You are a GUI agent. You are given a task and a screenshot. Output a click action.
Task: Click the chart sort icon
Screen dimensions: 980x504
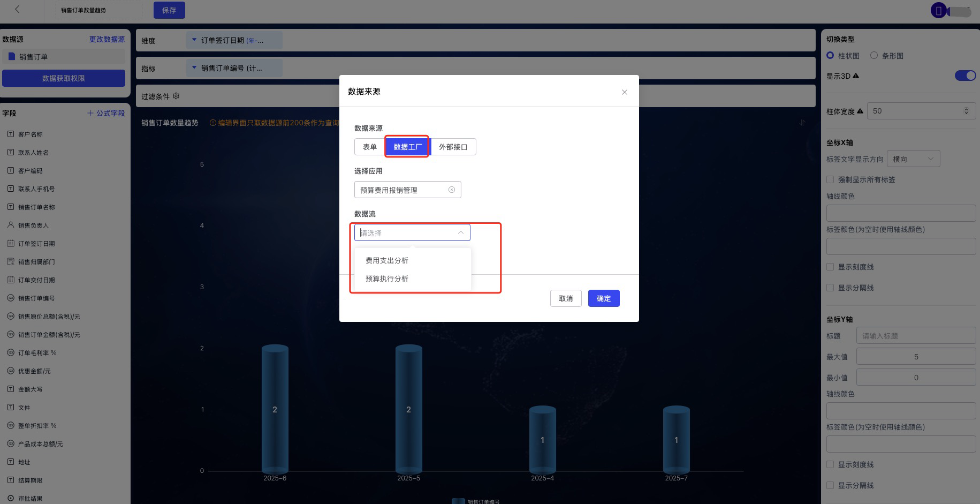(802, 123)
